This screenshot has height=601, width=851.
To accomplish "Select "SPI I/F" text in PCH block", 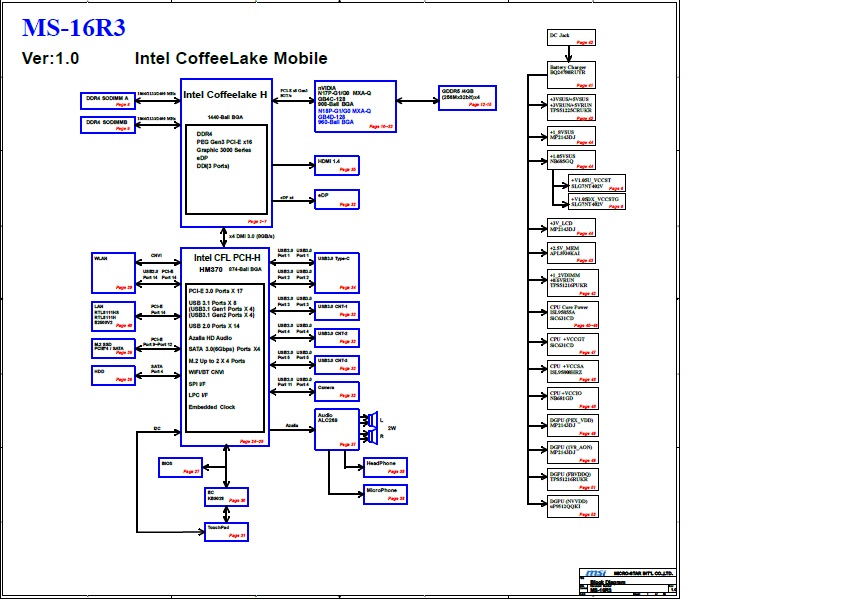I will tap(197, 384).
